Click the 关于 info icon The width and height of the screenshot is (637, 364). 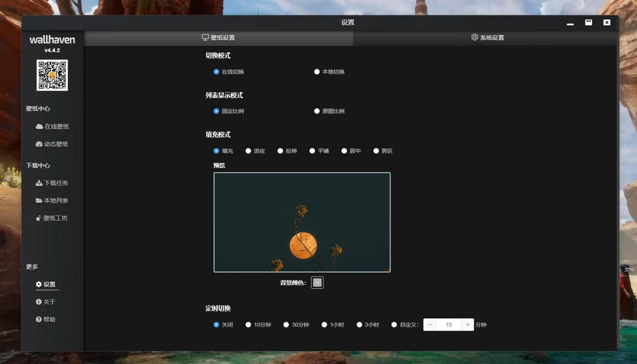39,302
